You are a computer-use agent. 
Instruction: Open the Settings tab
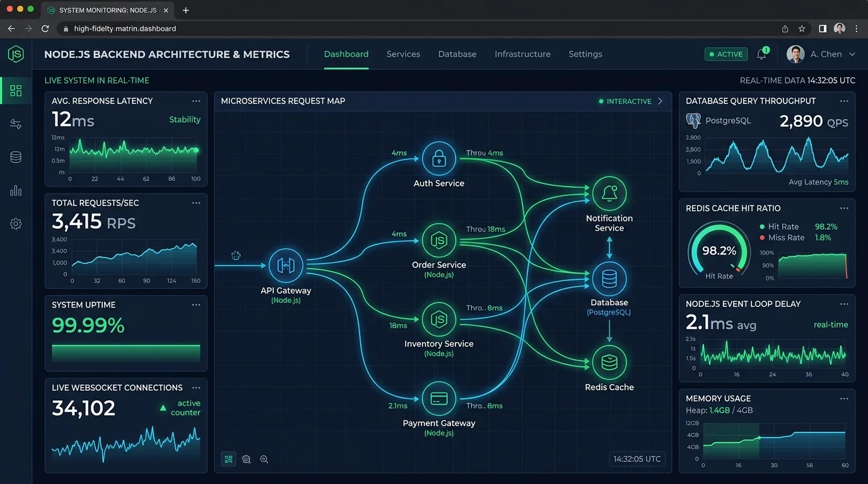(x=585, y=54)
